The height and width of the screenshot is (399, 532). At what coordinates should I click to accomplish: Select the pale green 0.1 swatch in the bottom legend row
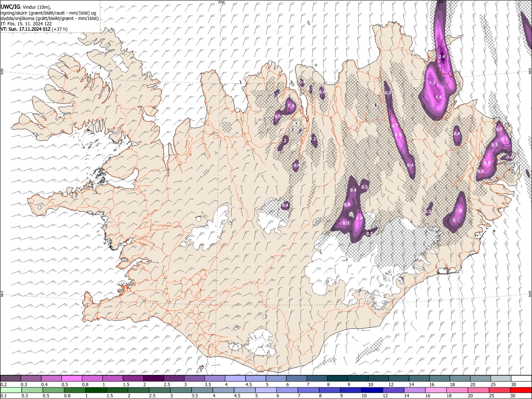click(11, 390)
